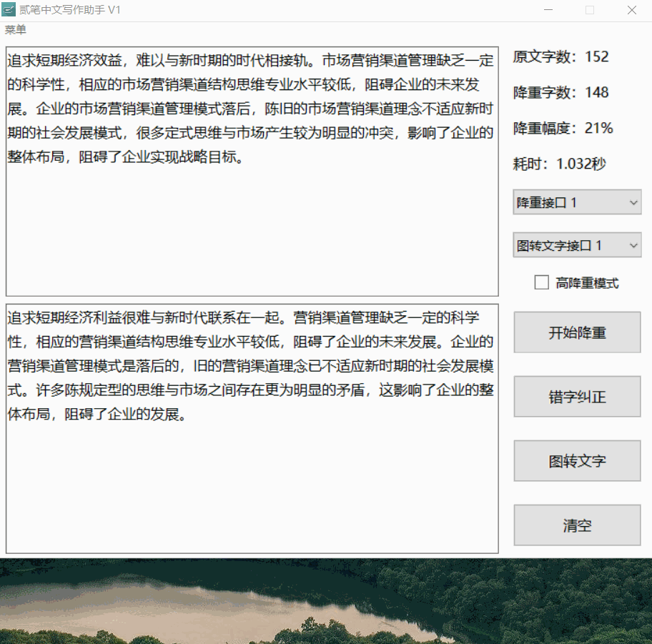Focus the original text input box

pos(252,172)
